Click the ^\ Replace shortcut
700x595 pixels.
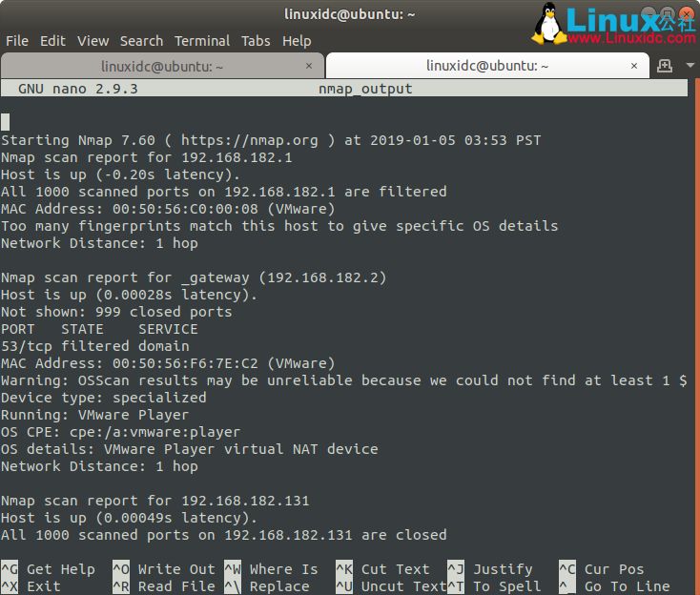[267, 586]
